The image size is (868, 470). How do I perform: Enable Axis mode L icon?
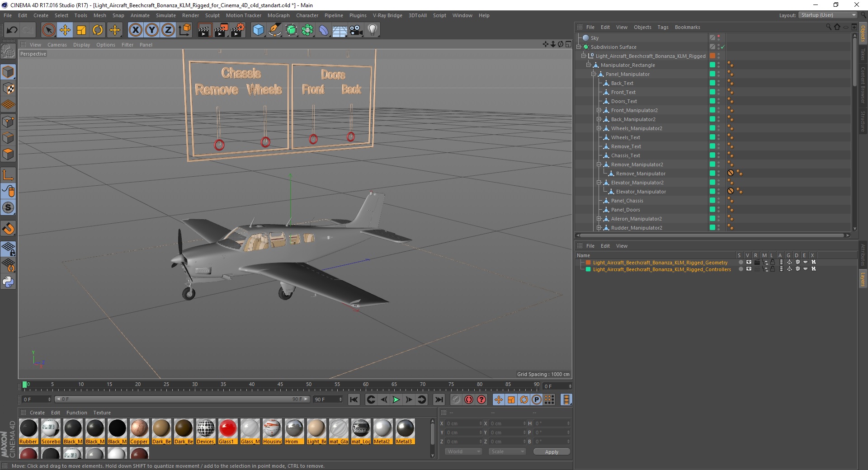pos(8,175)
